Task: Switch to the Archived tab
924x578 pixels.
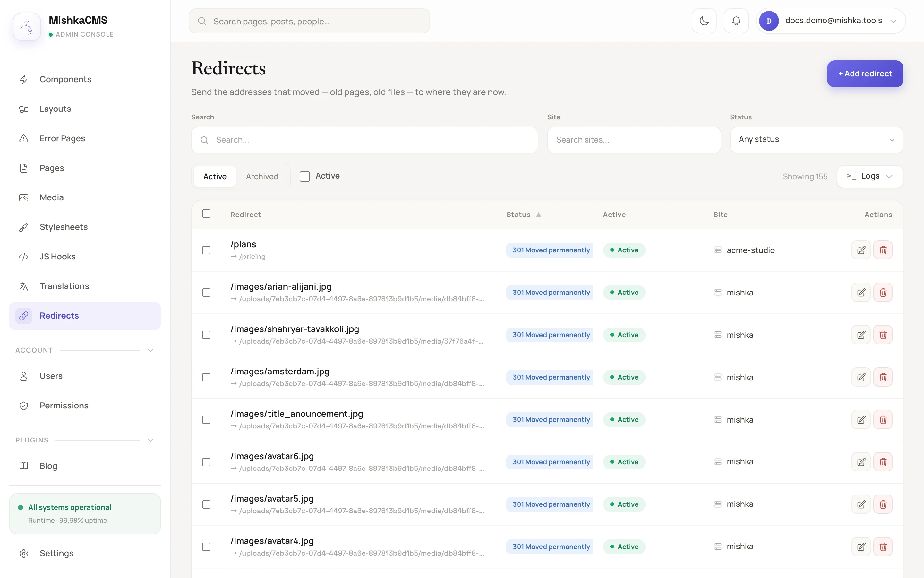Action: point(262,176)
